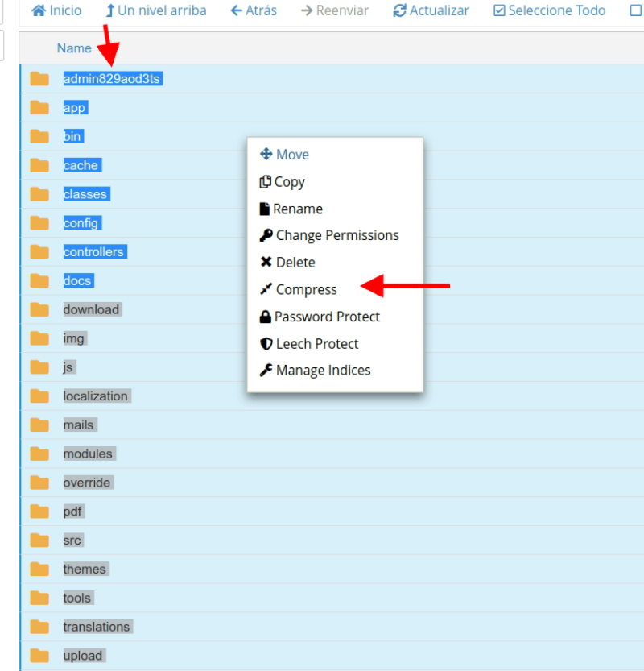Select the pdf folder name
The width and height of the screenshot is (644, 671).
(x=73, y=512)
